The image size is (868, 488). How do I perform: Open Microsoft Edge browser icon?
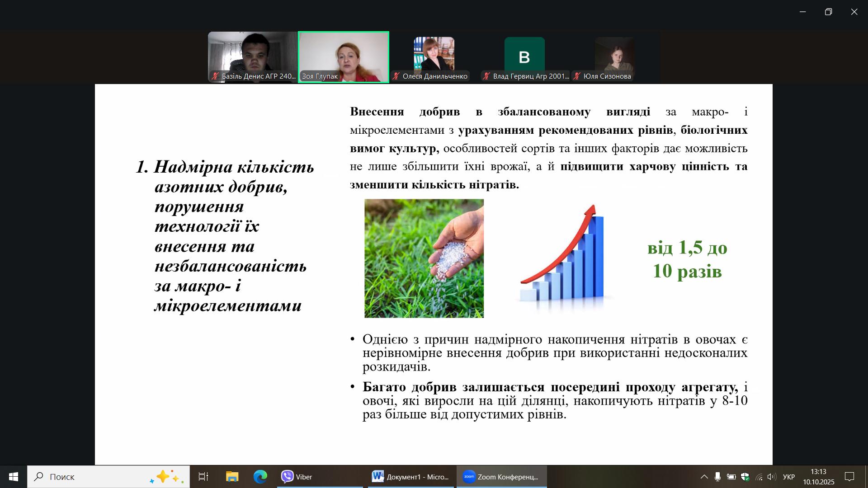[x=260, y=477]
